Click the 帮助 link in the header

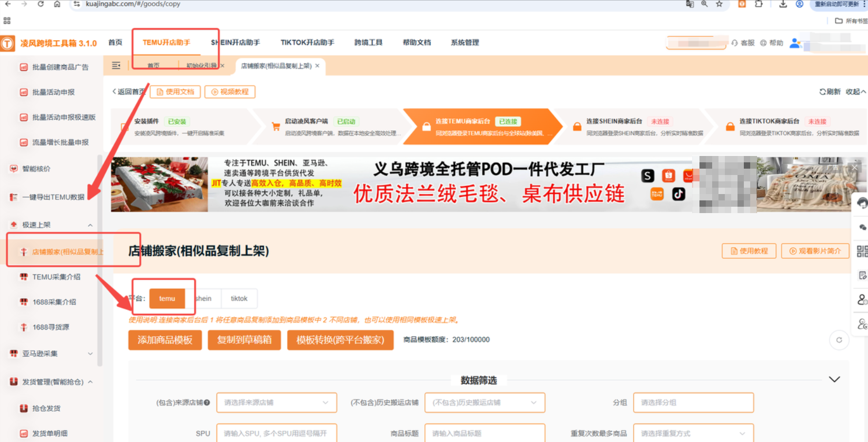pyautogui.click(x=772, y=43)
